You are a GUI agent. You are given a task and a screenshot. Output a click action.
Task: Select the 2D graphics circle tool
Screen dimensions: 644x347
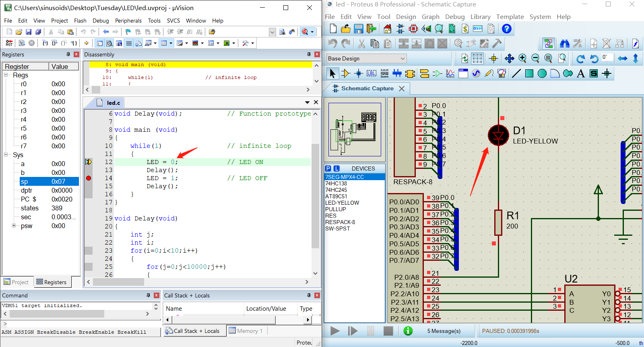coord(542,73)
